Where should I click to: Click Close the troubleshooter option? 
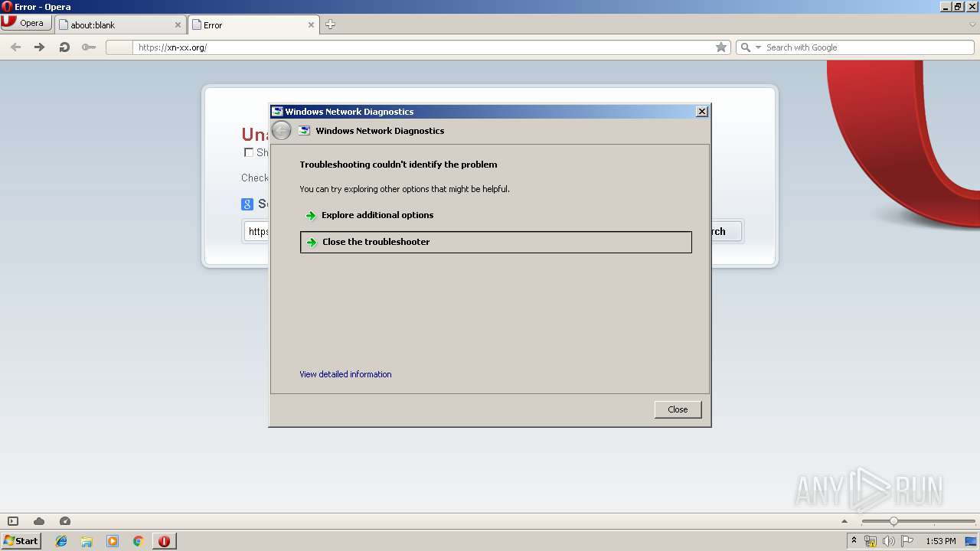(496, 242)
